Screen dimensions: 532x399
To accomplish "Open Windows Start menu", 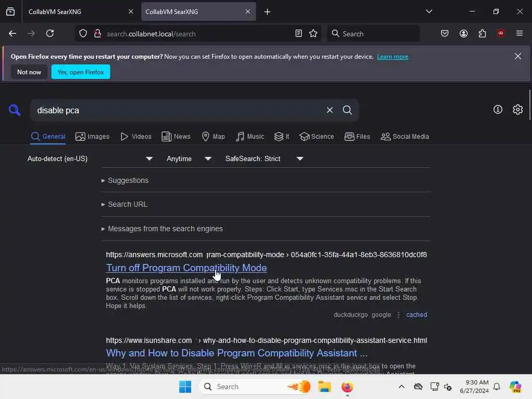I will 185,387.
